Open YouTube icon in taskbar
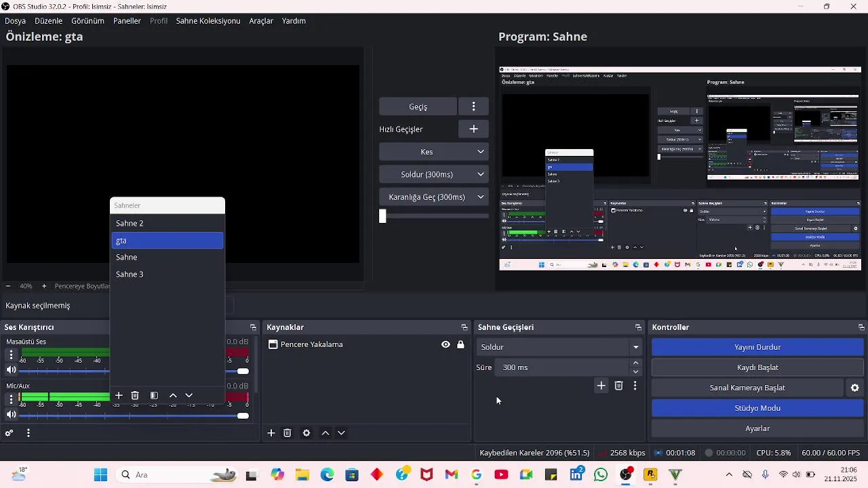 pyautogui.click(x=501, y=474)
